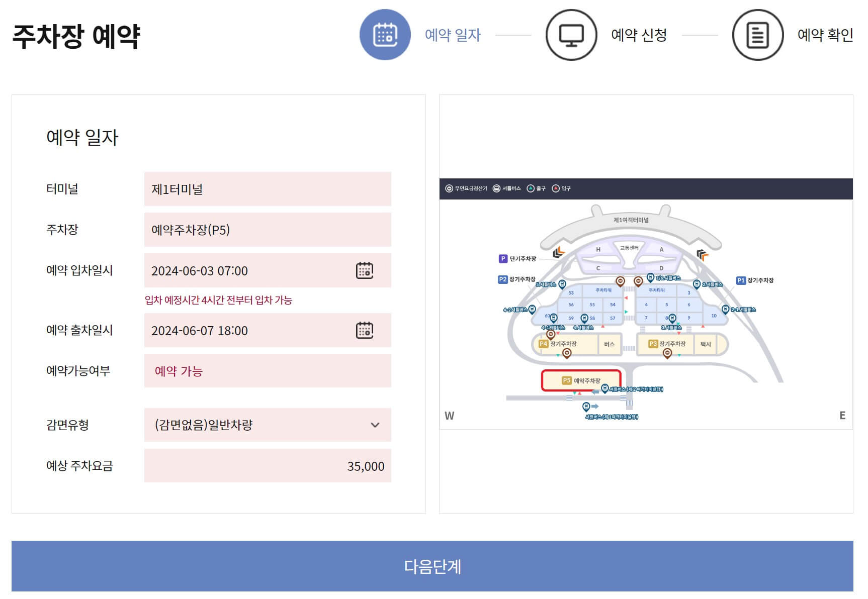The width and height of the screenshot is (868, 599).
Task: Click the 3.셔틀버스 stop marker near 8
Action: [672, 318]
